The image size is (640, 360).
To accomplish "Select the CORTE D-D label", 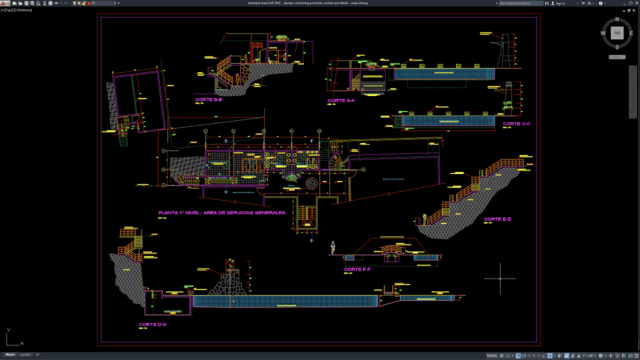I will (153, 324).
